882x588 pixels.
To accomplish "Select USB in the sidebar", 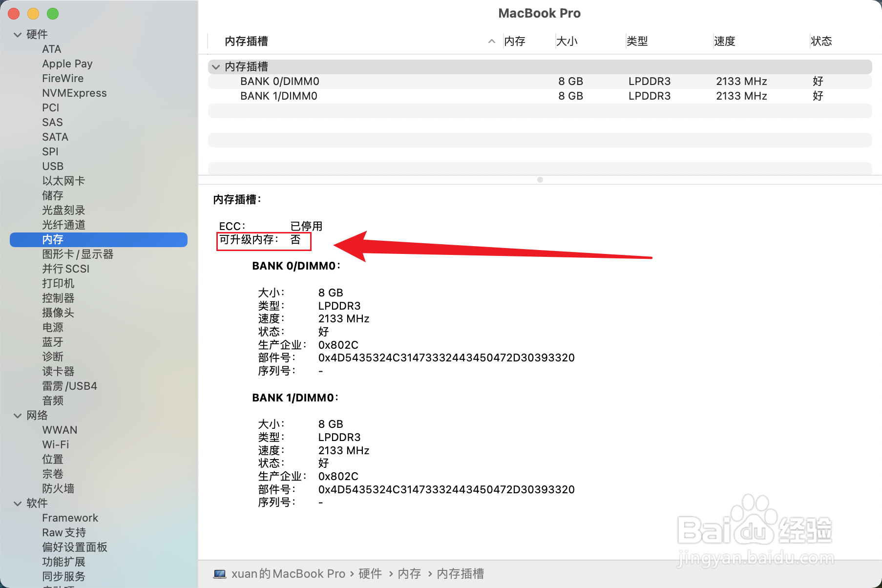I will pos(53,167).
